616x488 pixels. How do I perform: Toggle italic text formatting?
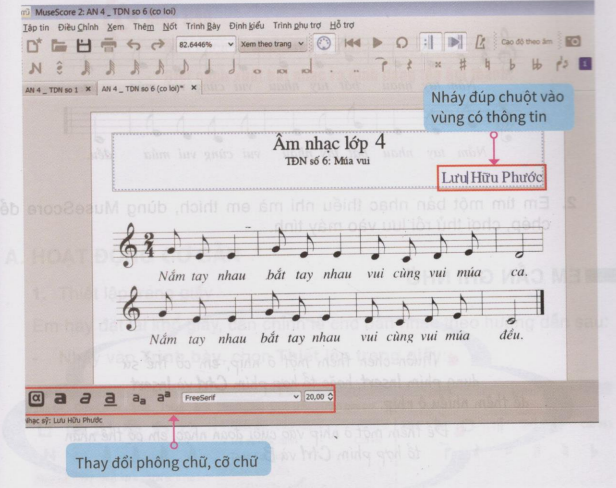(x=85, y=397)
